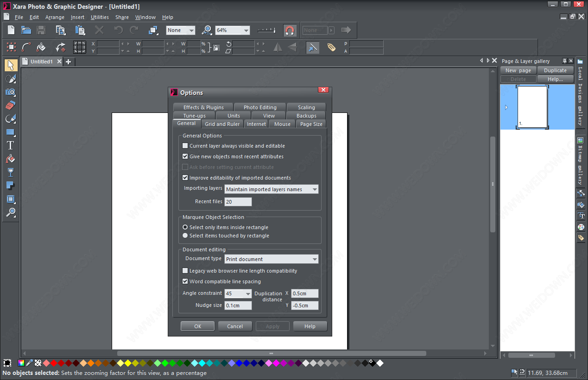Open the Local Designs gallery
The height and width of the screenshot is (380, 588).
(x=580, y=93)
